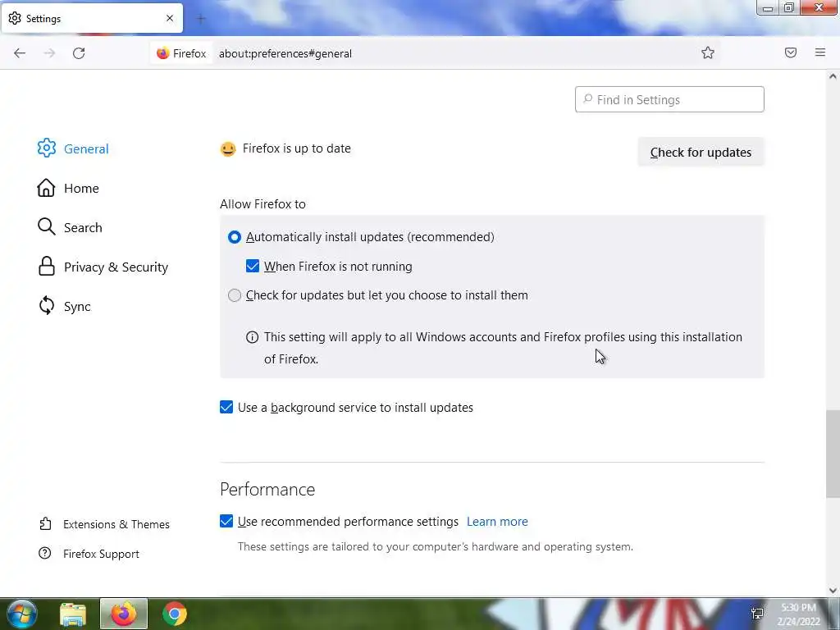The width and height of the screenshot is (840, 630).
Task: Uncheck When Firefox is not running
Action: (x=253, y=267)
